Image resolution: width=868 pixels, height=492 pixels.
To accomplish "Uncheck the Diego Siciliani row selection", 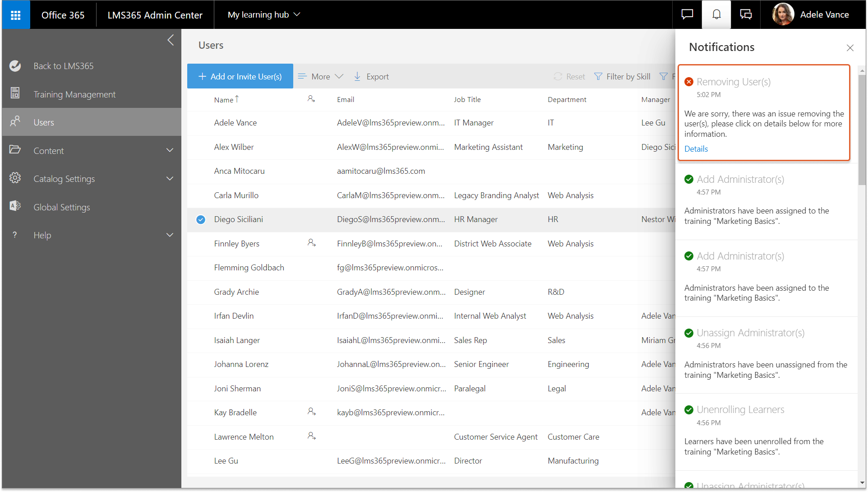I will (x=201, y=220).
